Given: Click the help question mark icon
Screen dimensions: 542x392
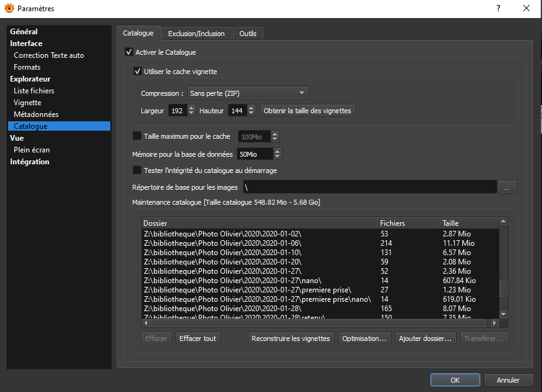Looking at the screenshot, I should click(498, 8).
